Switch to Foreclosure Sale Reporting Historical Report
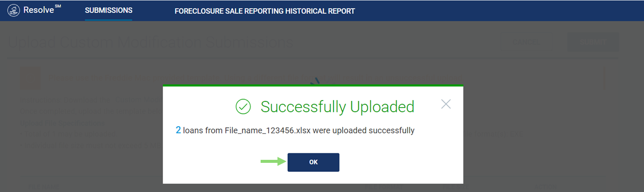Screen dimensions: 644x192 [x=265, y=11]
